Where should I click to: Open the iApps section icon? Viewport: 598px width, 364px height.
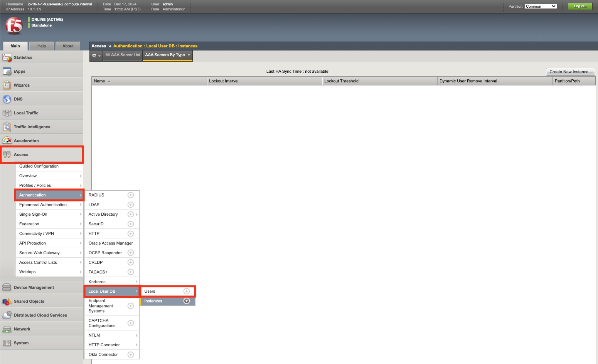pos(7,71)
